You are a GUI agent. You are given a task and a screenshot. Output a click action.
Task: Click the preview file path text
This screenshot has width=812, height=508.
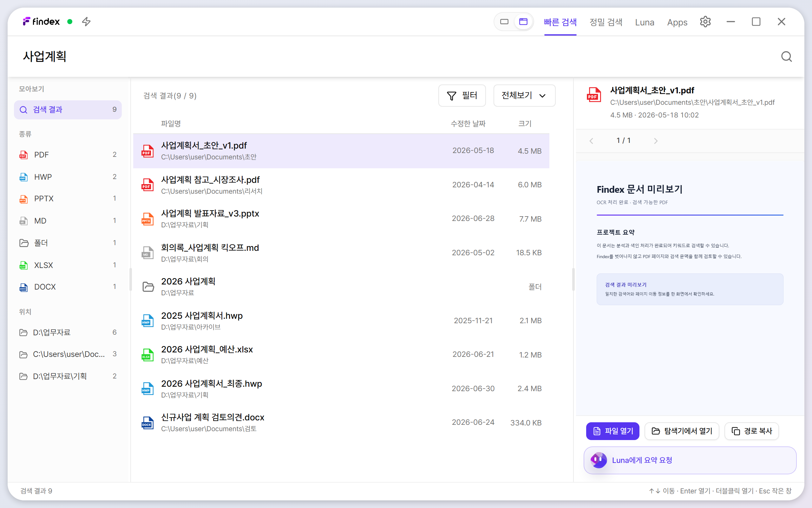click(x=692, y=103)
